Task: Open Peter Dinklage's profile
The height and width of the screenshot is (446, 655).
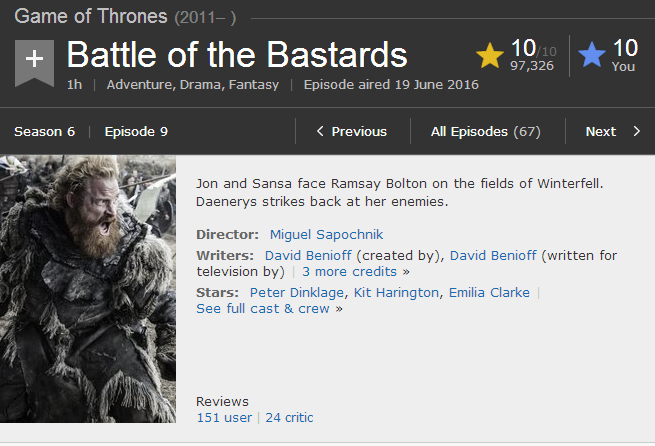Action: tap(297, 292)
